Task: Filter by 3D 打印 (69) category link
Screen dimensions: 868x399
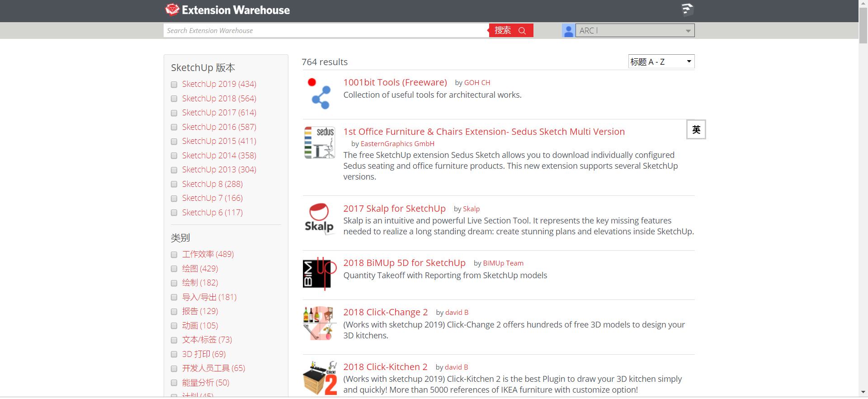Action: pos(204,354)
